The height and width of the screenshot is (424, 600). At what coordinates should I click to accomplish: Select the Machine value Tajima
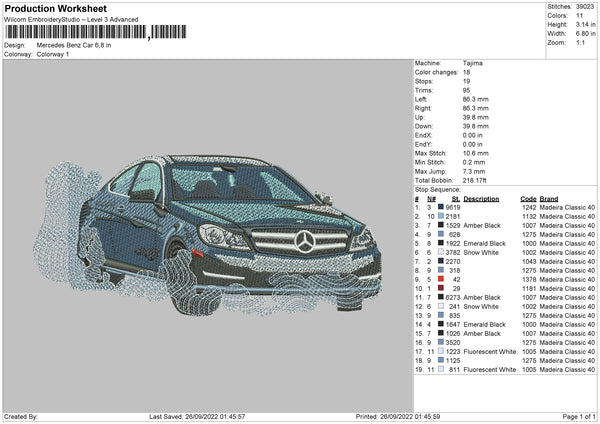[x=473, y=63]
